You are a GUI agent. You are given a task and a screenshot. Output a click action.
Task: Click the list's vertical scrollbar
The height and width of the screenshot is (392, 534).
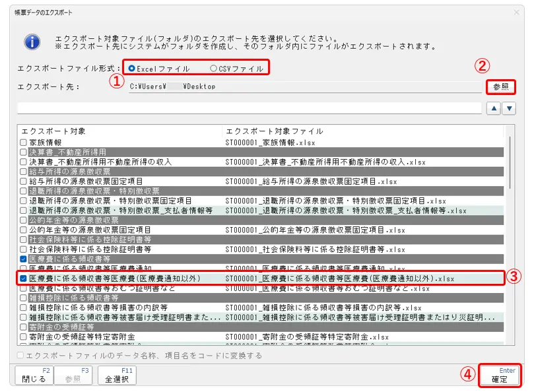coord(510,231)
